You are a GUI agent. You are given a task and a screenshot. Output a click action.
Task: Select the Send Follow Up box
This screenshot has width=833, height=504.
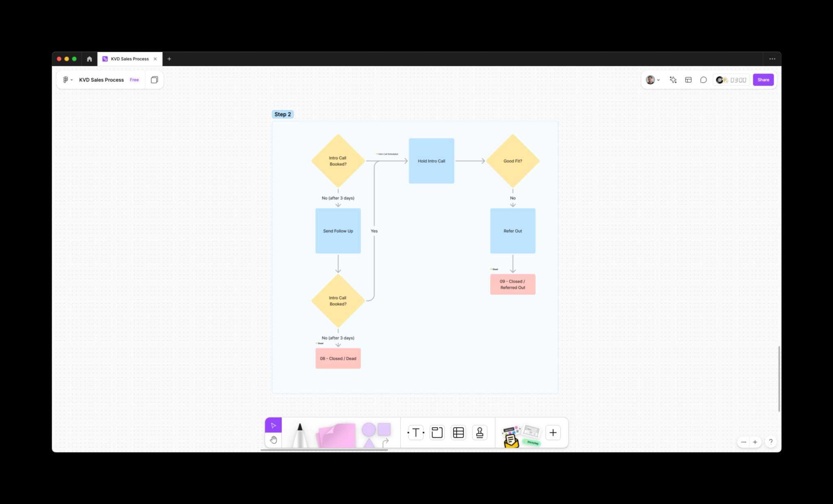point(338,231)
